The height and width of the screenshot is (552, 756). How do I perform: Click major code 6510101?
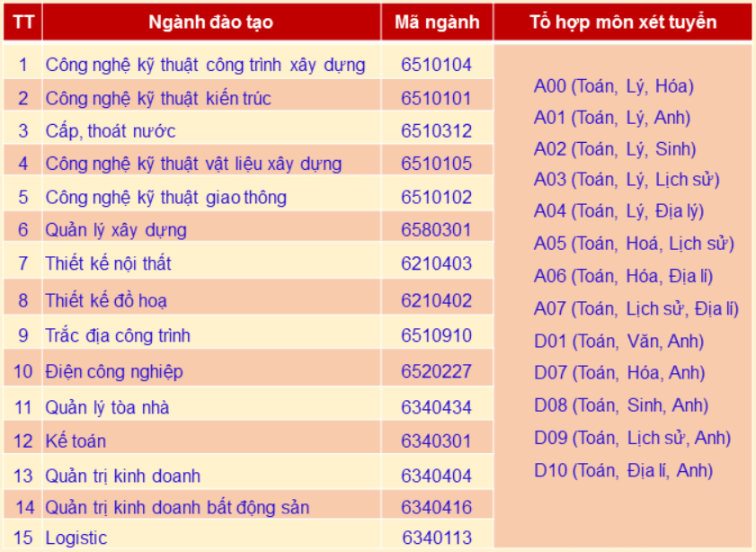436,98
